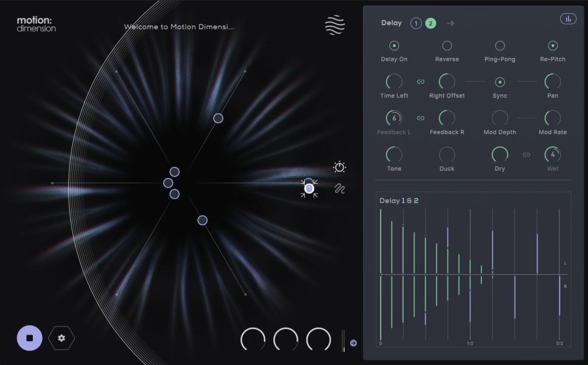Stop playback with the purple stop button
The height and width of the screenshot is (365, 588).
30,338
